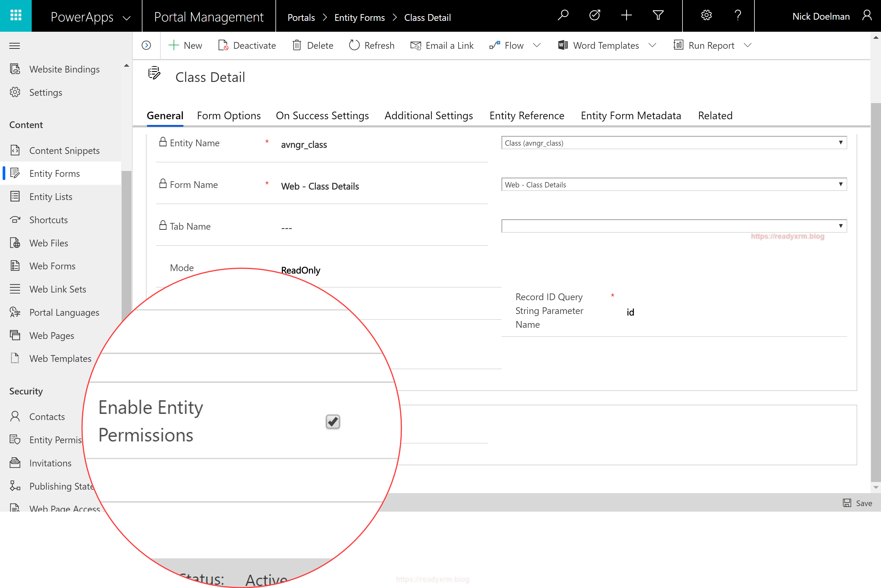This screenshot has height=588, width=881.
Task: Toggle Enable Entity Permissions checkbox
Action: pyautogui.click(x=332, y=422)
